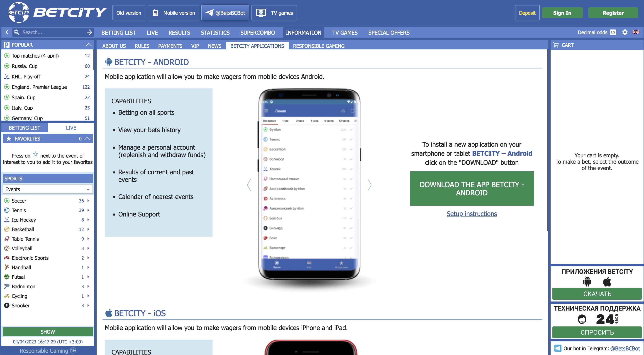Click the СКАЧАТЬ button

tap(597, 294)
